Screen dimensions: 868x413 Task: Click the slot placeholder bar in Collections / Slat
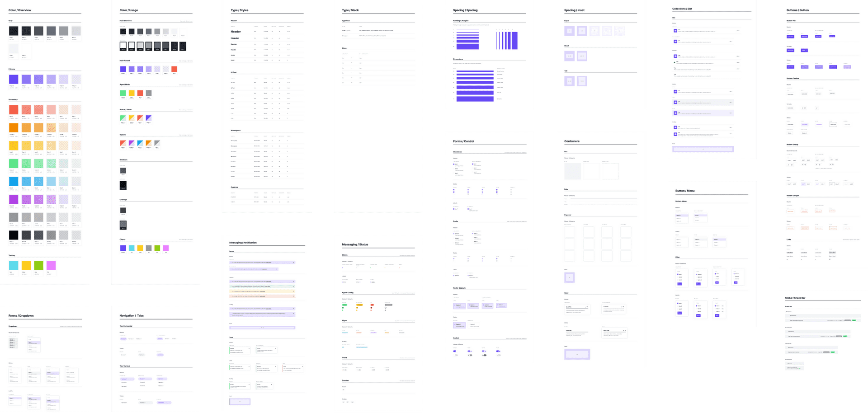click(703, 149)
